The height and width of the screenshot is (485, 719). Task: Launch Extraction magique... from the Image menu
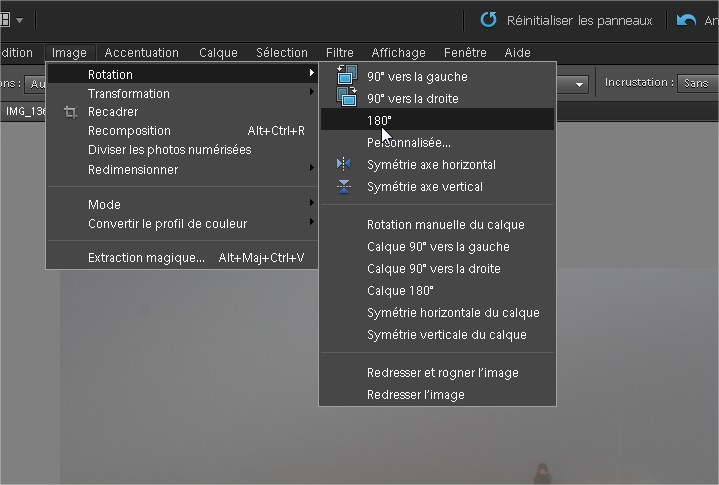[146, 258]
